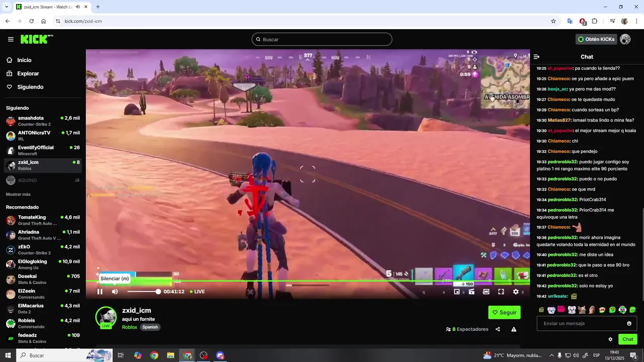Screen dimensions: 644x362
Task: Click the chat username benjx_ac
Action: click(x=557, y=89)
